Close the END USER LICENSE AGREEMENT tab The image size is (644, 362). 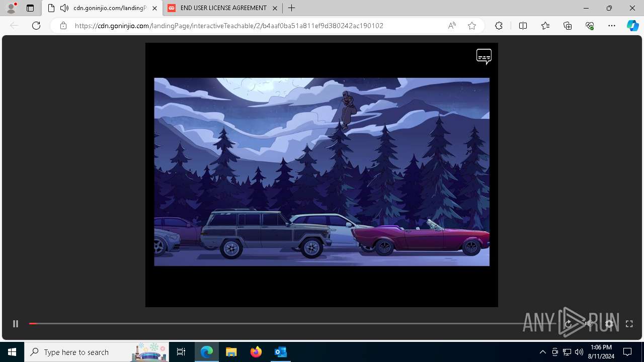tap(275, 8)
